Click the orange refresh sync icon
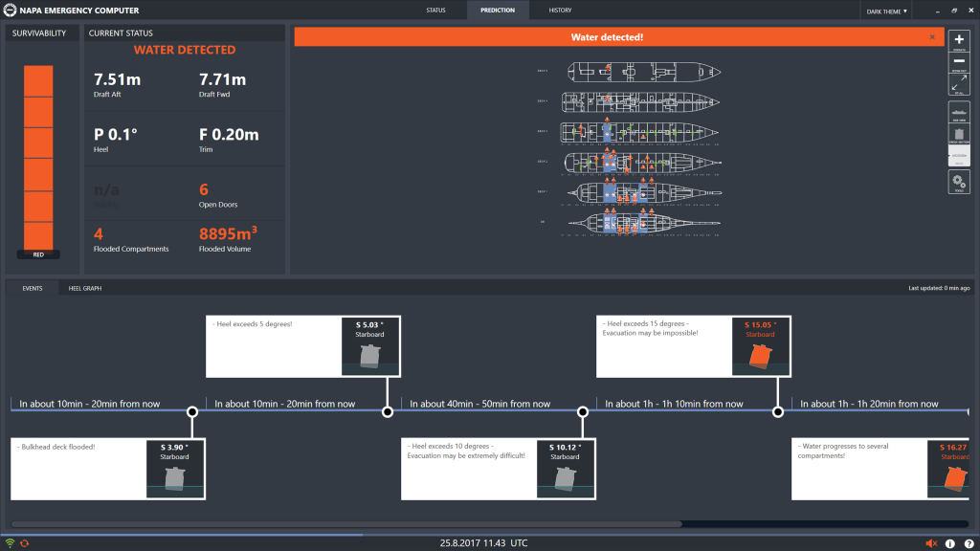980x551 pixels. point(24,543)
